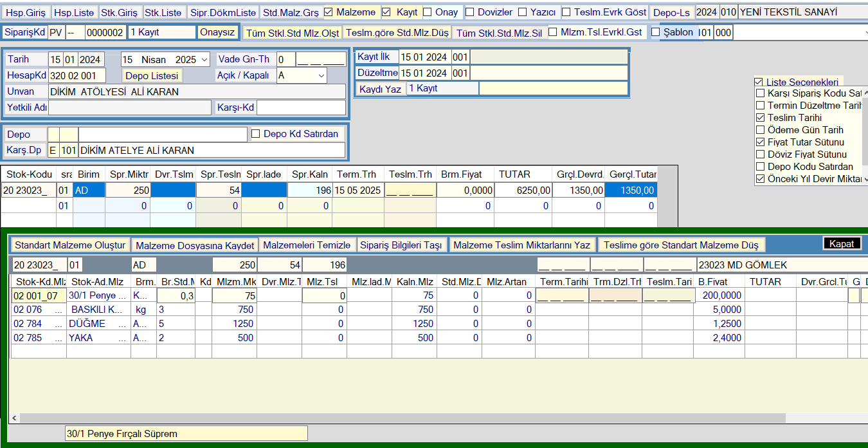Viewport: 868px width, 448px height.
Task: Open Hsp.Liste account list
Action: pyautogui.click(x=74, y=12)
